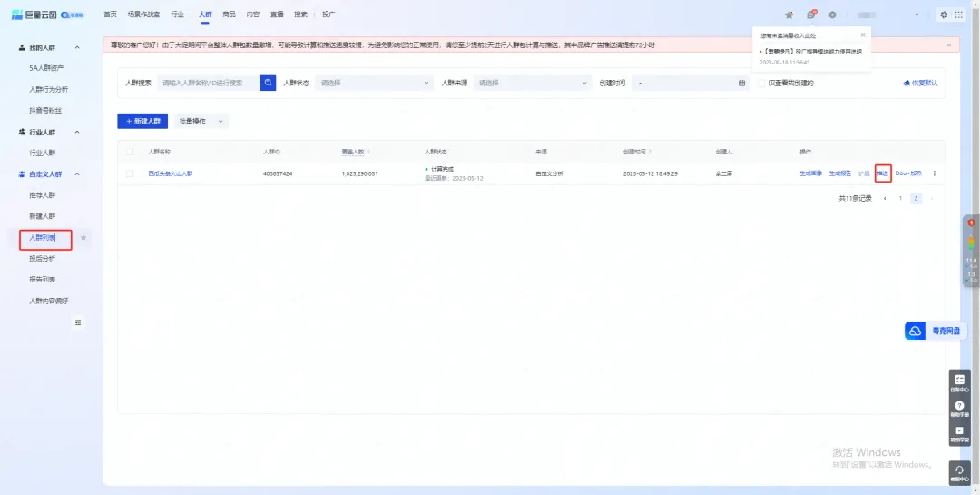Check the 仅查看我创建的 checkbox
Screen dimensions: 980x495
(761, 83)
